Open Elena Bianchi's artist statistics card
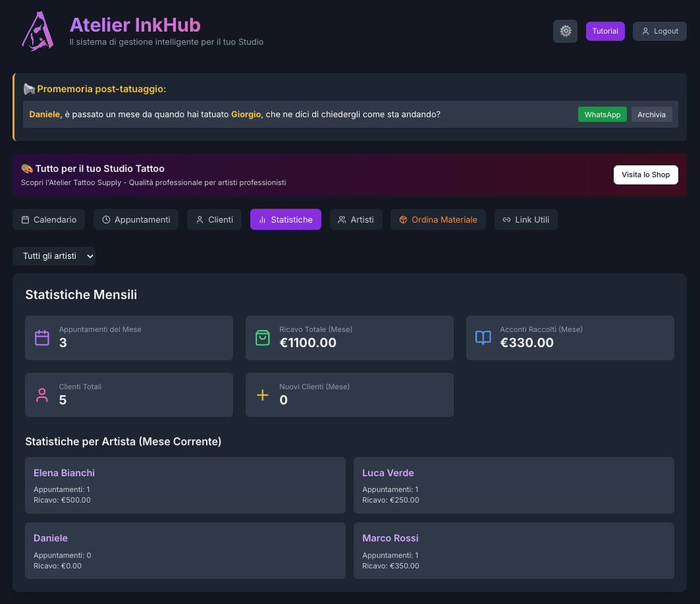Screen dimensions: 700x604 click(185, 485)
